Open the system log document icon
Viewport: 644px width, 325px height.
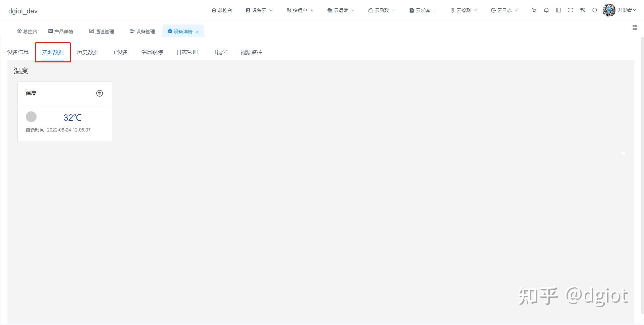(x=558, y=10)
